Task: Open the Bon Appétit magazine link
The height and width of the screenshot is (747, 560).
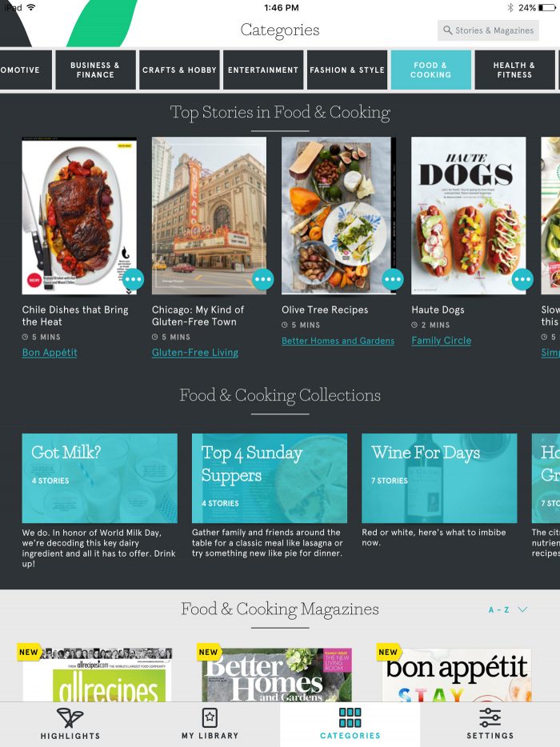Action: click(50, 353)
